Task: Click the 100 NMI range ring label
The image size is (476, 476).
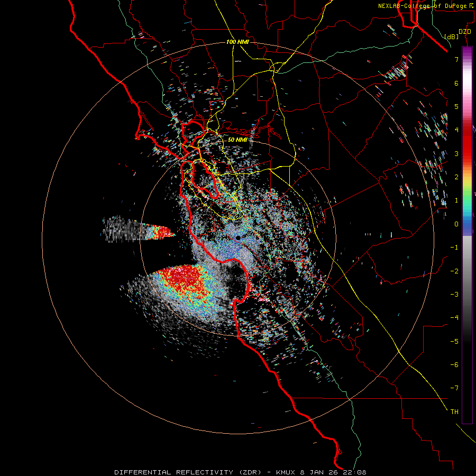Action: (237, 42)
